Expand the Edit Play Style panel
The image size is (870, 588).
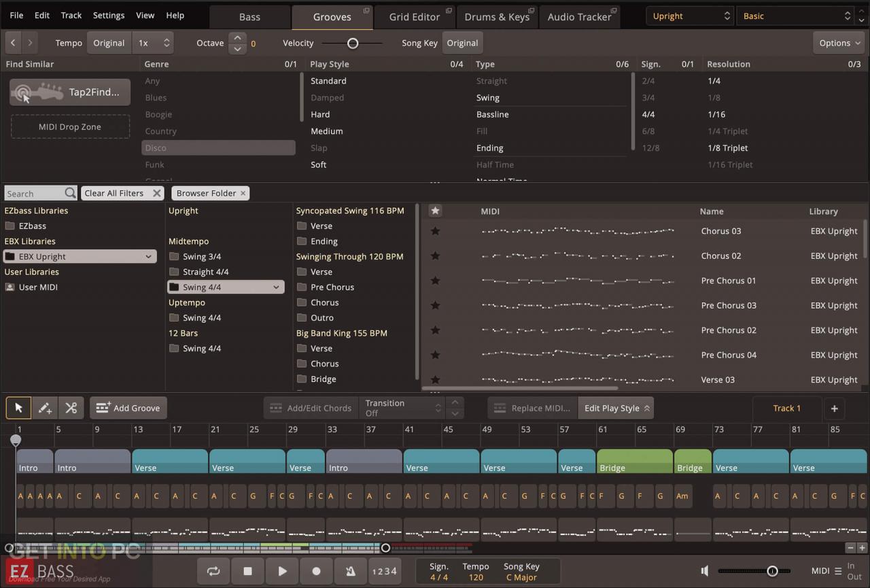(616, 408)
